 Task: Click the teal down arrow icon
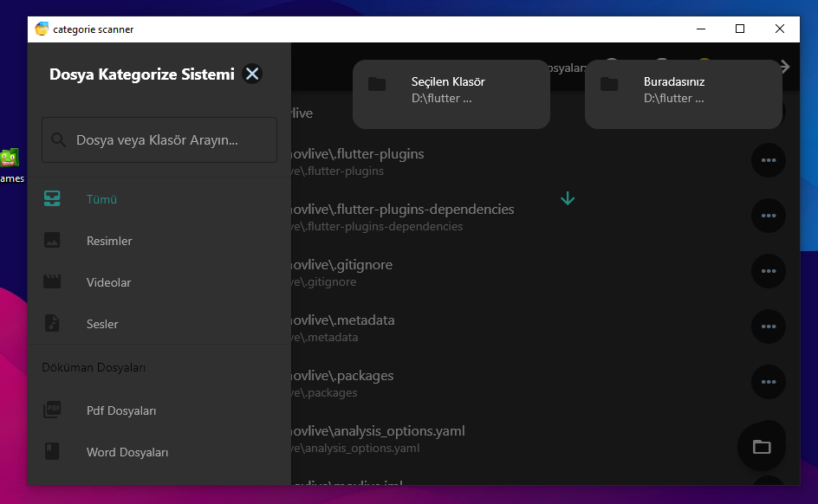pyautogui.click(x=568, y=198)
